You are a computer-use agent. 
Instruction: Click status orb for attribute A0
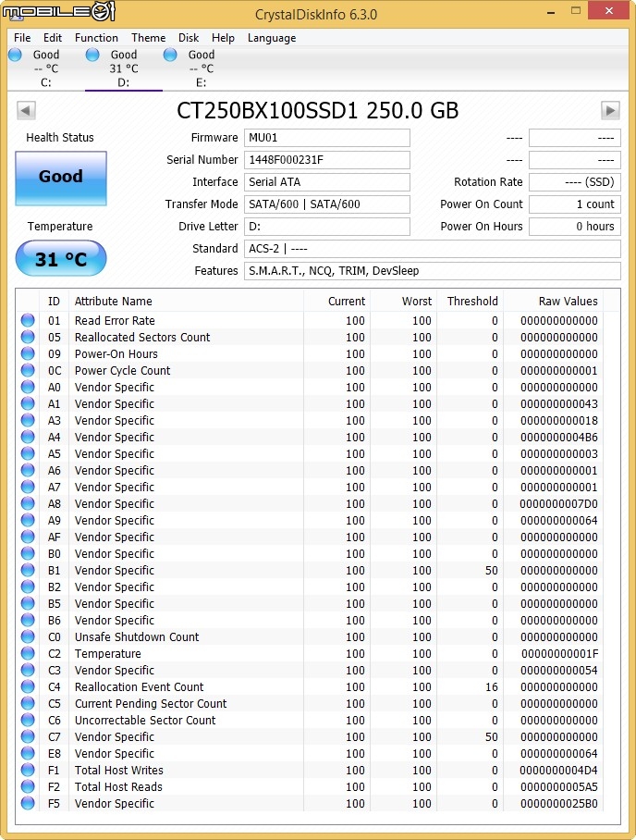coord(28,387)
